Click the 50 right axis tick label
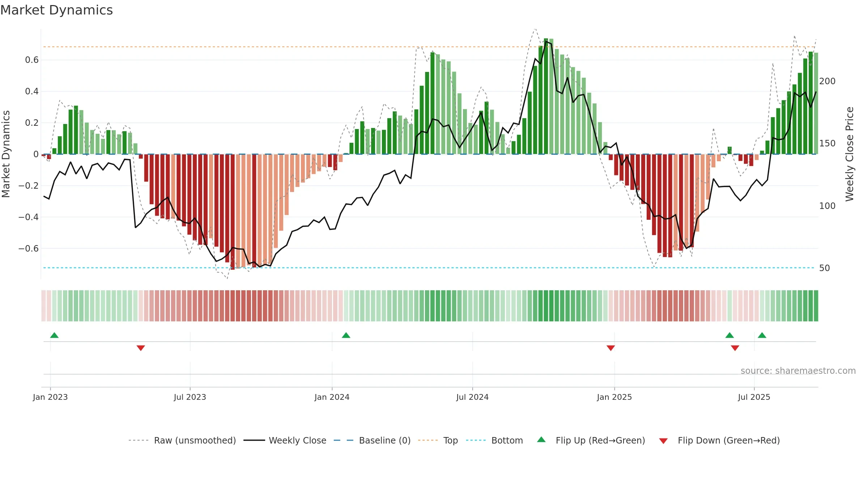Image resolution: width=868 pixels, height=488 pixels. [x=825, y=268]
